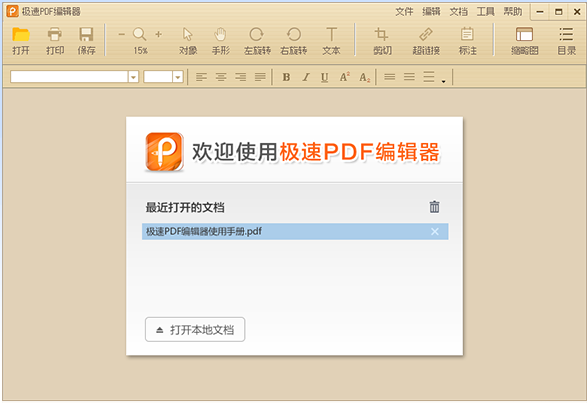The image size is (587, 403).
Task: Close the PDF editor window
Action: pos(577,12)
